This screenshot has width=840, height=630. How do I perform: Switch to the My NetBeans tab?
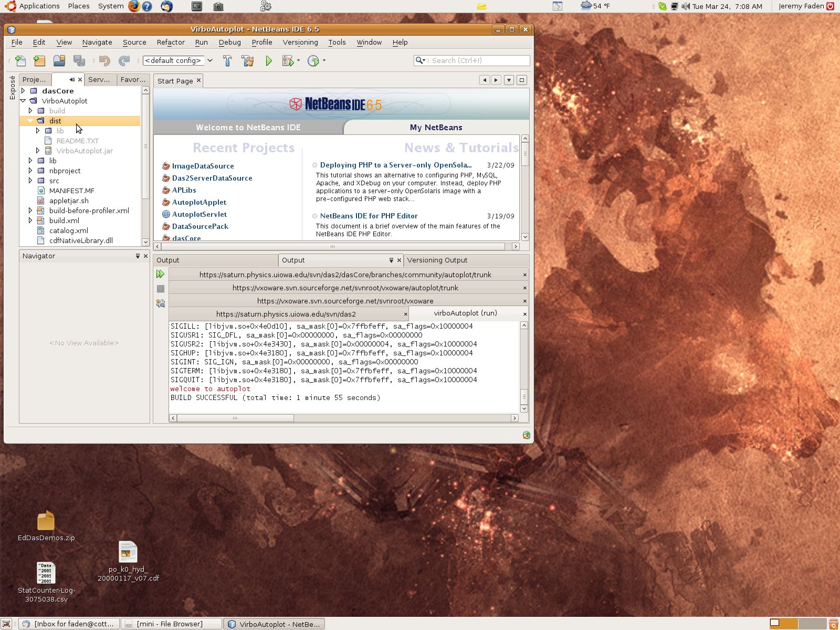(x=436, y=127)
